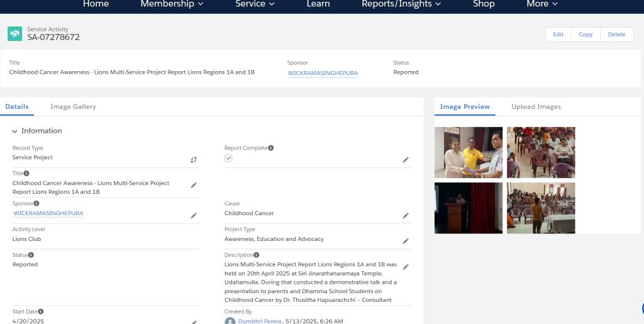Click the Edit button
This screenshot has height=324, width=644.
pyautogui.click(x=558, y=35)
